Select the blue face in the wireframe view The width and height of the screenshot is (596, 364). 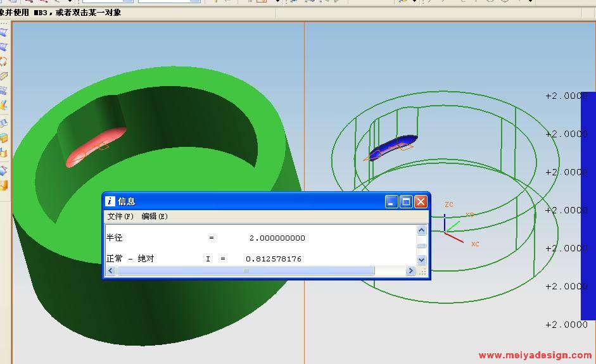pyautogui.click(x=393, y=147)
